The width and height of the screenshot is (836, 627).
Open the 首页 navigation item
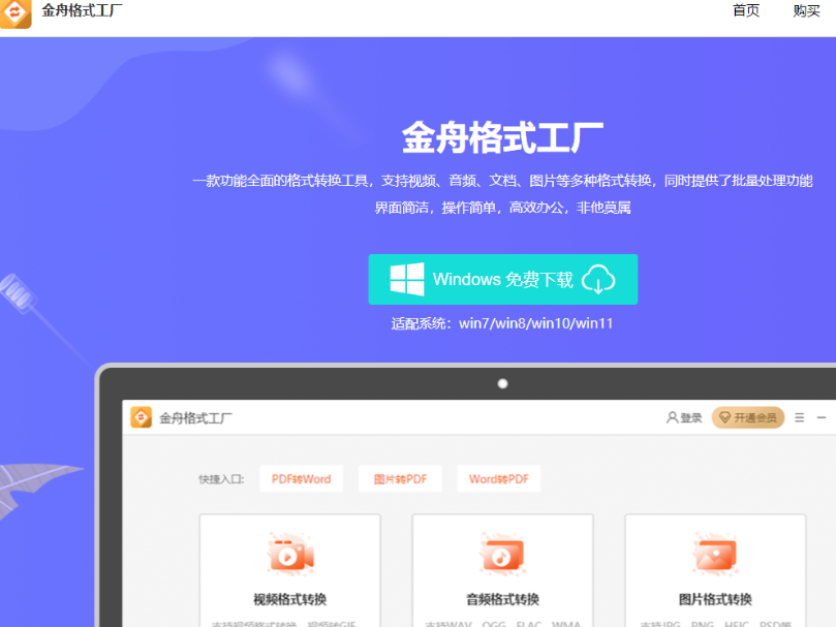pyautogui.click(x=746, y=10)
